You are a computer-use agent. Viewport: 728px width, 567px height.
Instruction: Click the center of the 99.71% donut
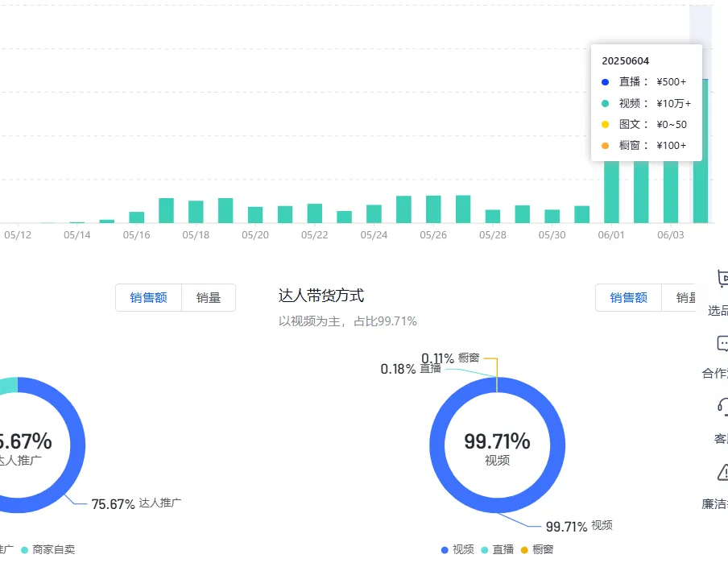(x=498, y=445)
